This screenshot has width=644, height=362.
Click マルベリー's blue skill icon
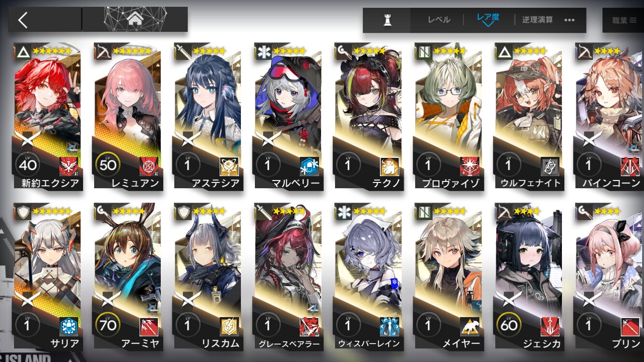point(309,166)
